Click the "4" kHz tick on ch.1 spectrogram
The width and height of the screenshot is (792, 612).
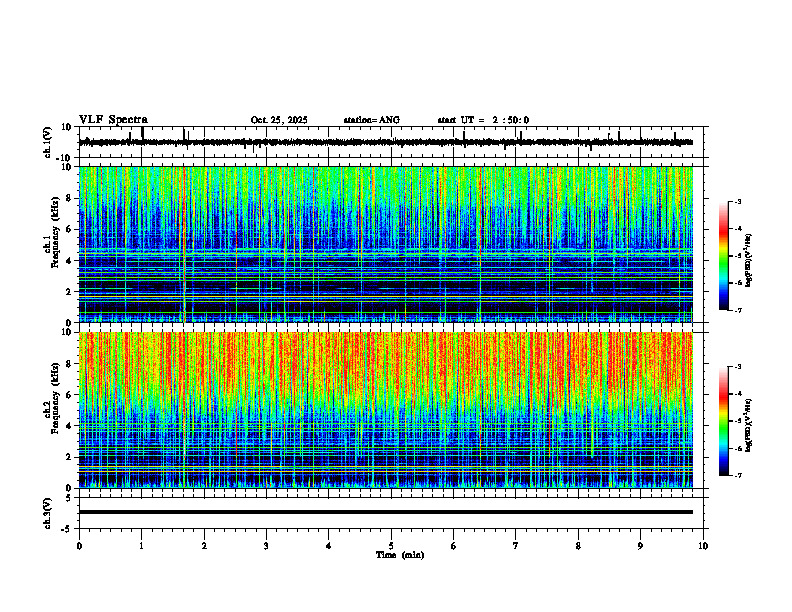click(70, 261)
